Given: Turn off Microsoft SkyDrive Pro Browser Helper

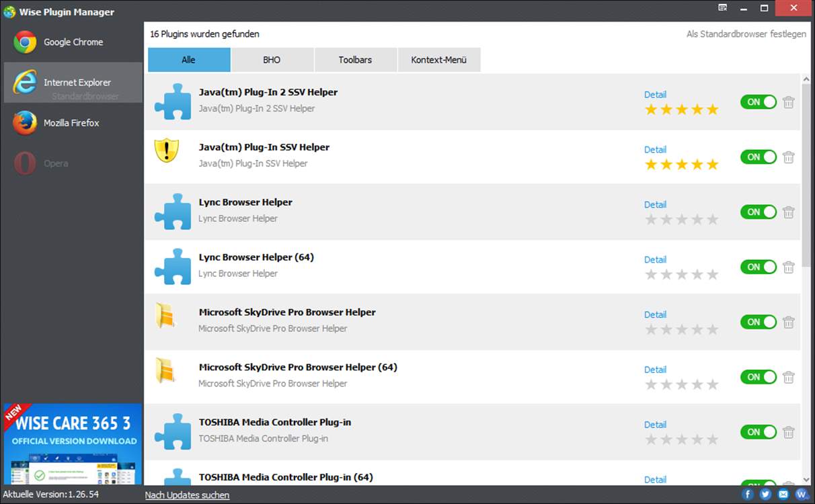Looking at the screenshot, I should 759,323.
